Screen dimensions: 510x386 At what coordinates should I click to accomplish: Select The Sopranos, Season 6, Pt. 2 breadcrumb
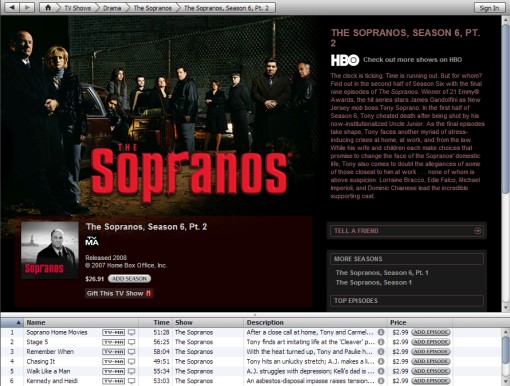click(x=226, y=8)
